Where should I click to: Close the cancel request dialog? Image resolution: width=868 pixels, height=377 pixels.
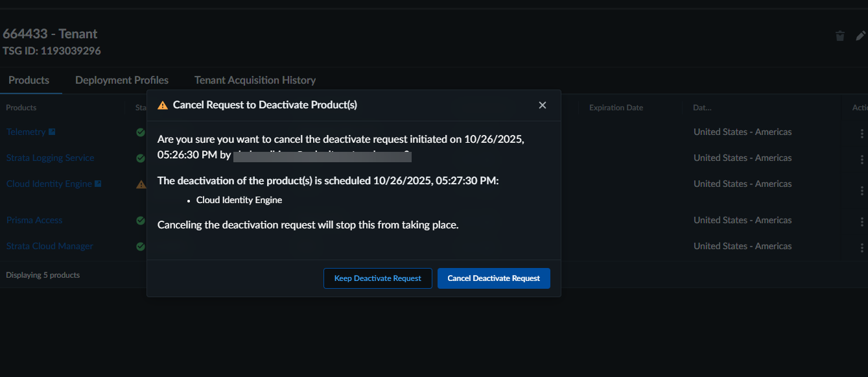click(x=543, y=105)
